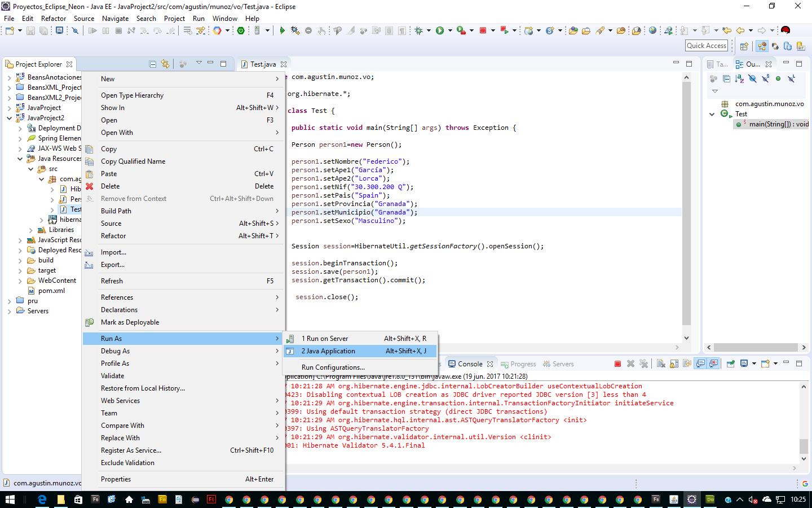This screenshot has width=812, height=508.
Task: Toggle Show Console on standard output
Action: point(700,364)
